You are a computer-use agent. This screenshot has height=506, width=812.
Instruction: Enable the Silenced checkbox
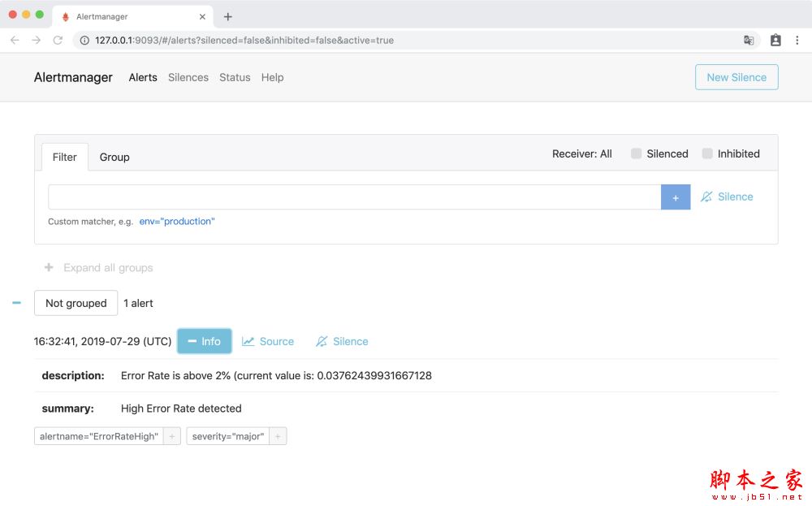click(637, 154)
